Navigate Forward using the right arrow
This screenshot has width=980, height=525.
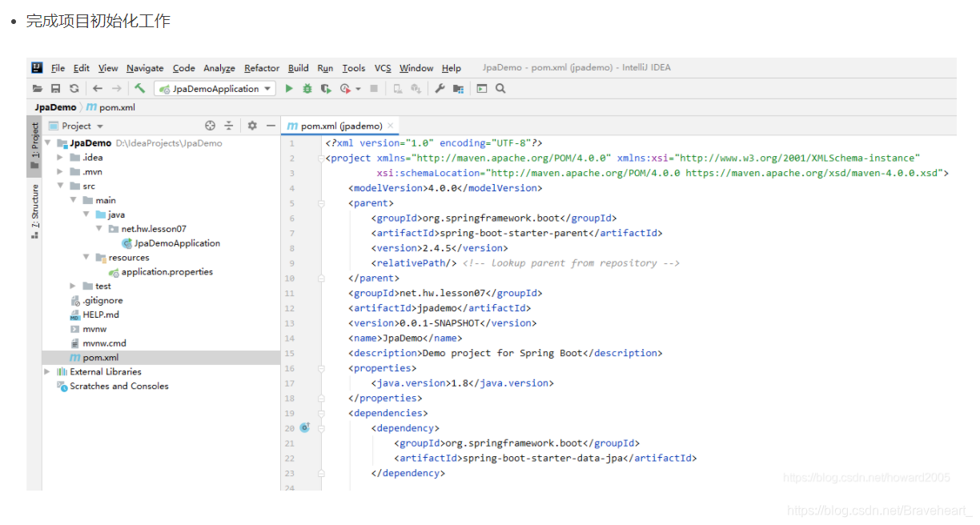point(117,89)
